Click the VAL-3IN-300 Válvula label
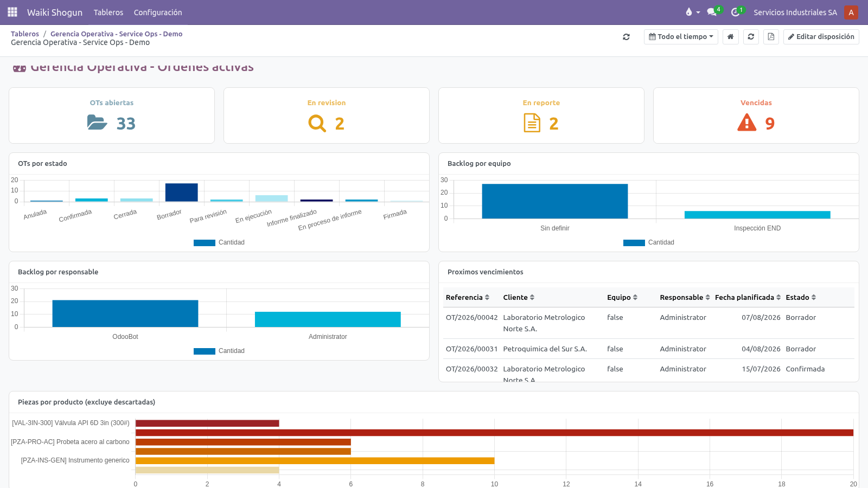Image resolution: width=868 pixels, height=488 pixels. pos(71,423)
